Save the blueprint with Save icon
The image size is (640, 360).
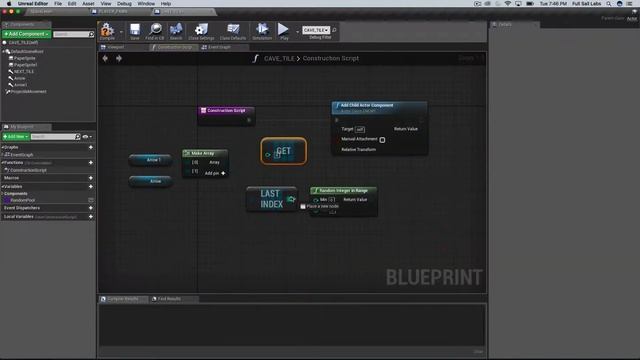[135, 31]
